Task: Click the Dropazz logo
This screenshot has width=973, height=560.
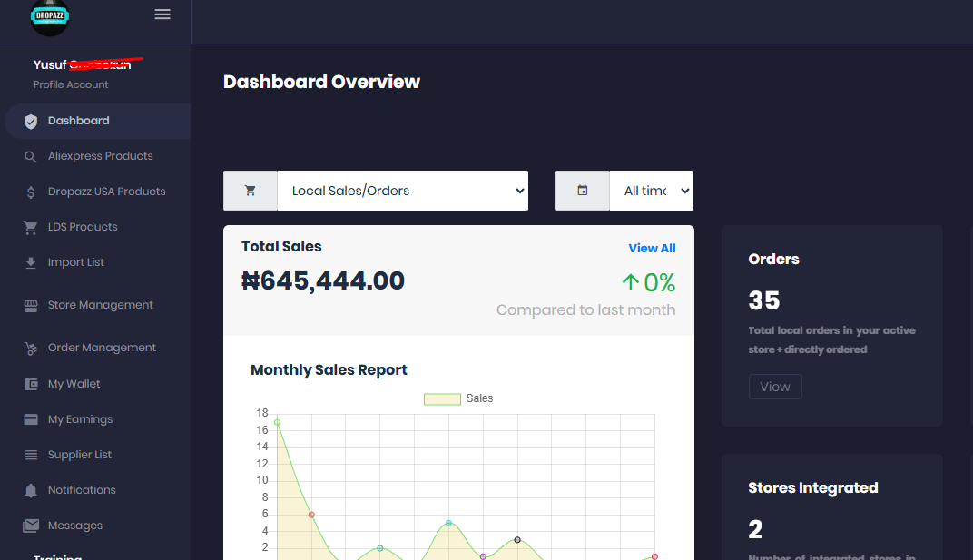Action: [x=49, y=16]
